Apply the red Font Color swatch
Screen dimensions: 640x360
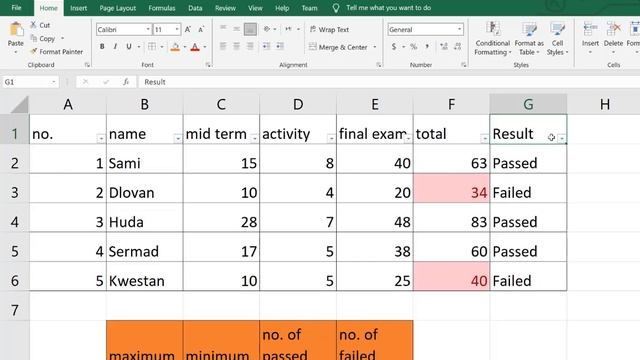[195, 47]
